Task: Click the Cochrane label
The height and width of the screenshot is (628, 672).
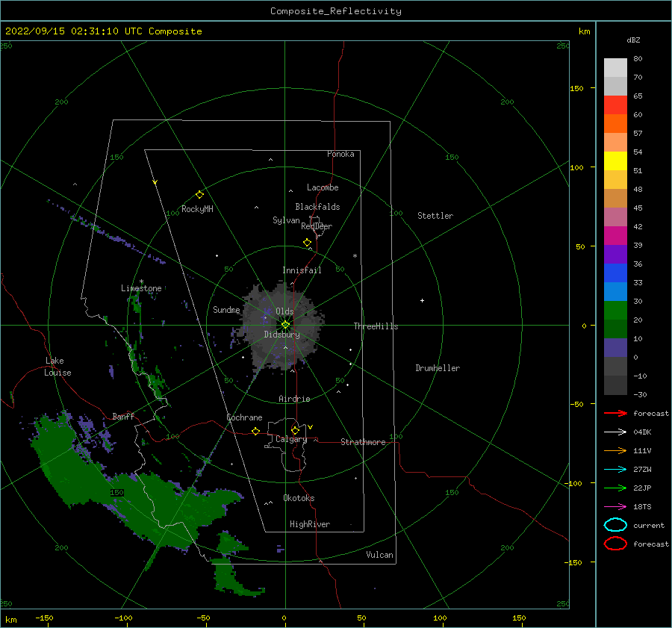Action: pos(244,417)
